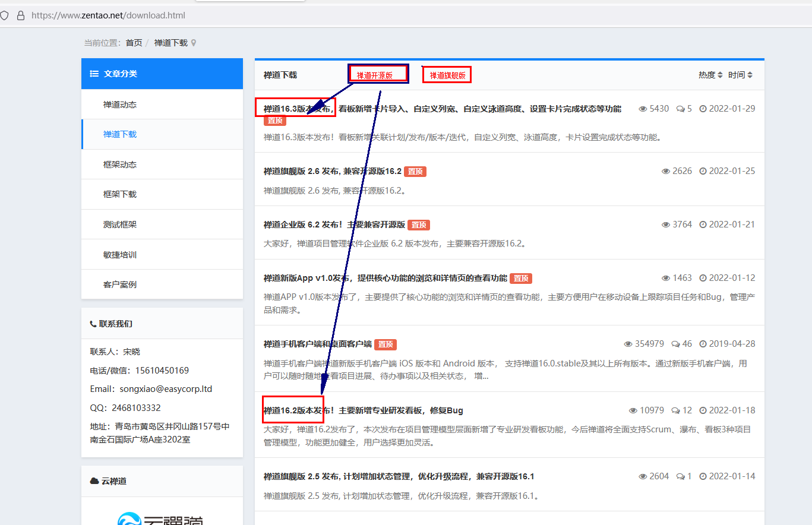Viewport: 812px width, 525px height.
Task: Click the 置顶 badge under the 禅道16.3 title
Action: (275, 121)
